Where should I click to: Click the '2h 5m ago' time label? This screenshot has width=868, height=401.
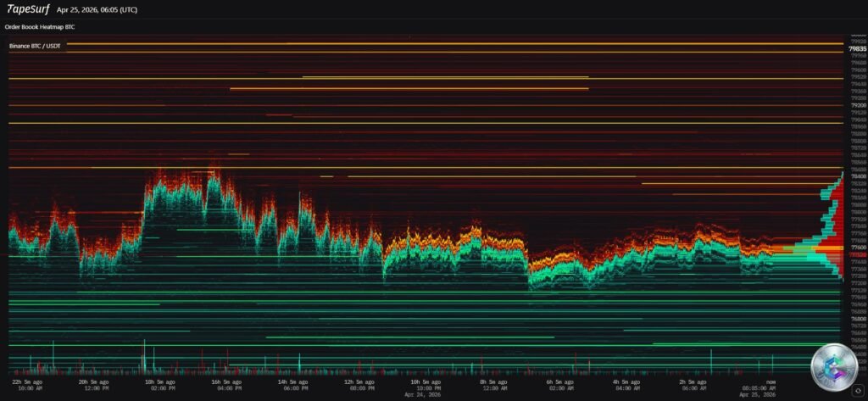[x=691, y=382]
